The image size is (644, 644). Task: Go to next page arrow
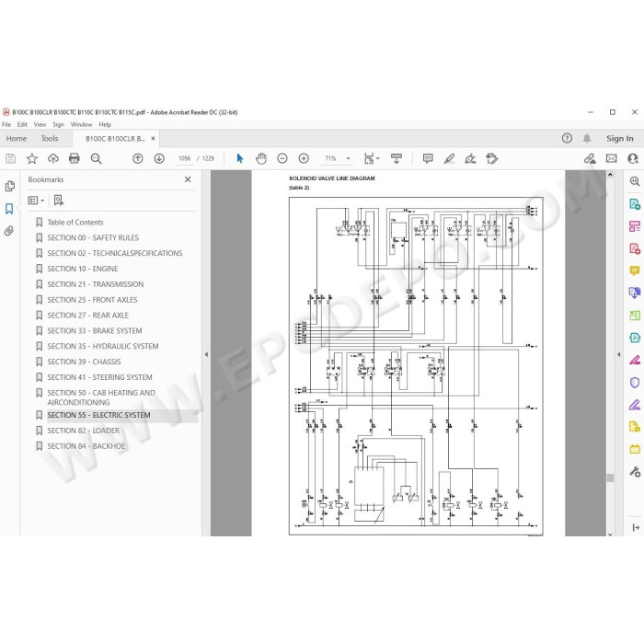pyautogui.click(x=159, y=158)
